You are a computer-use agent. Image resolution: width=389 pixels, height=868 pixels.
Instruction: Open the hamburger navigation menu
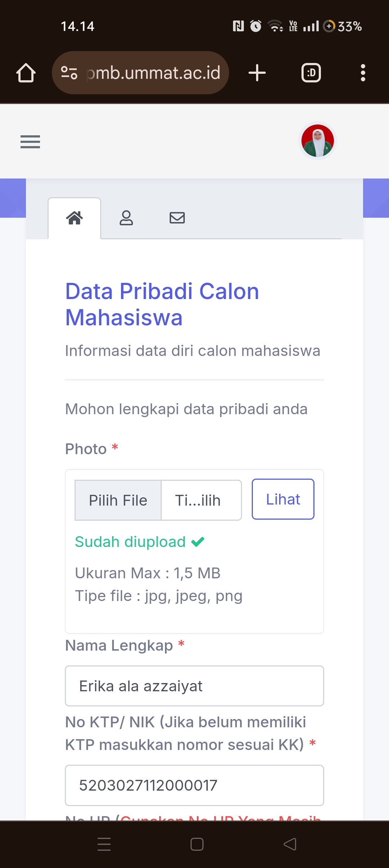pyautogui.click(x=30, y=142)
